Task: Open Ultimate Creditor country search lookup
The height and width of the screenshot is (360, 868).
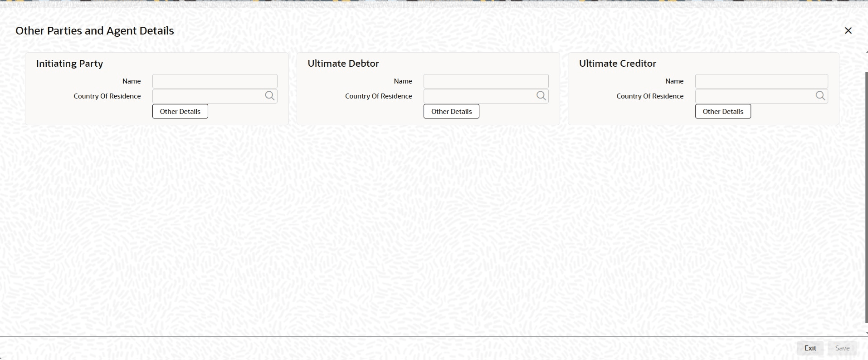Action: 820,96
